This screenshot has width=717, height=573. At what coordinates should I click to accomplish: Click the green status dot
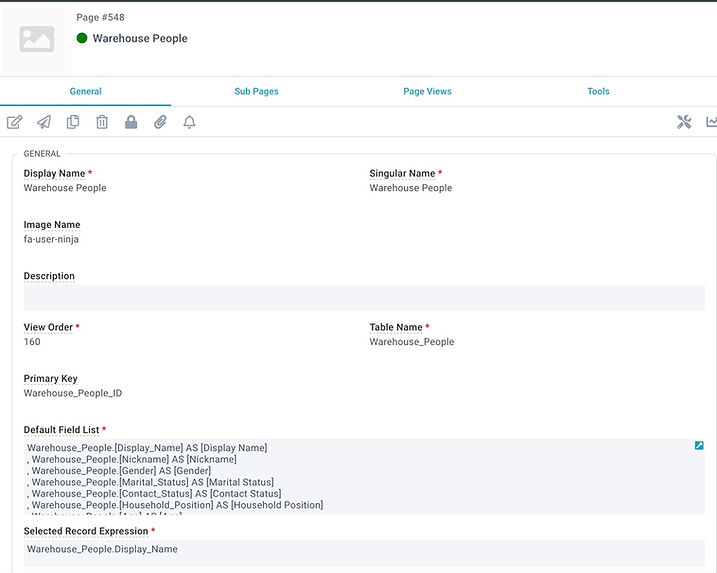pyautogui.click(x=82, y=38)
